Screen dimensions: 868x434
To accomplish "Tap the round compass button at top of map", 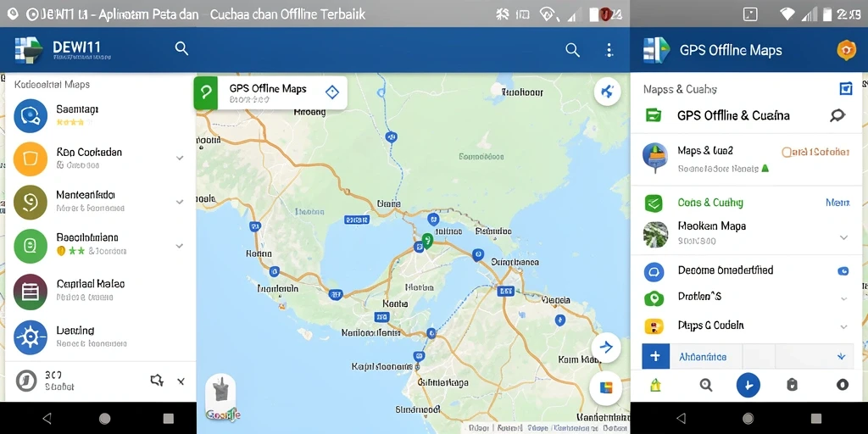I will click(x=607, y=92).
